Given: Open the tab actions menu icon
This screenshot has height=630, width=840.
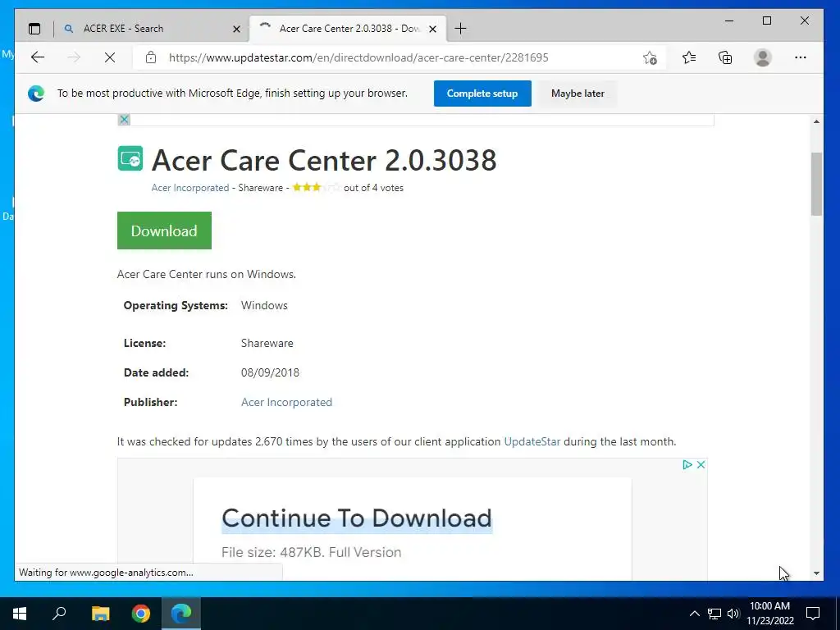Looking at the screenshot, I should (34, 29).
